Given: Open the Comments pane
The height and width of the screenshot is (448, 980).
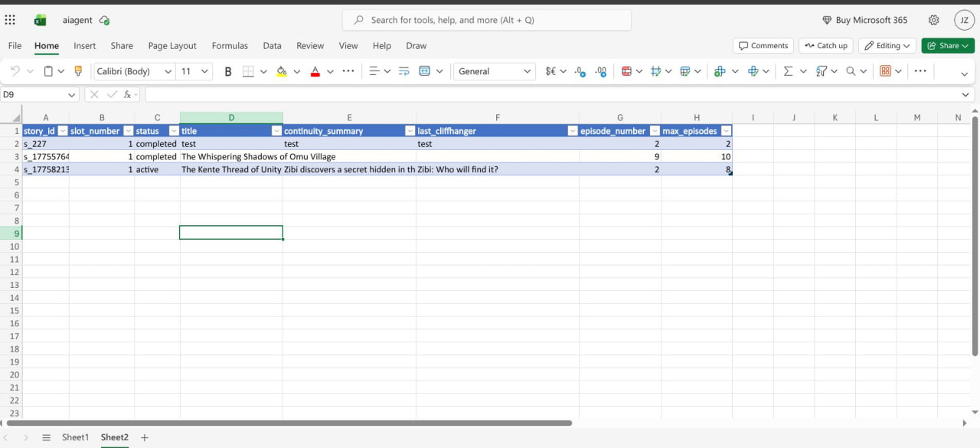Looking at the screenshot, I should coord(763,46).
